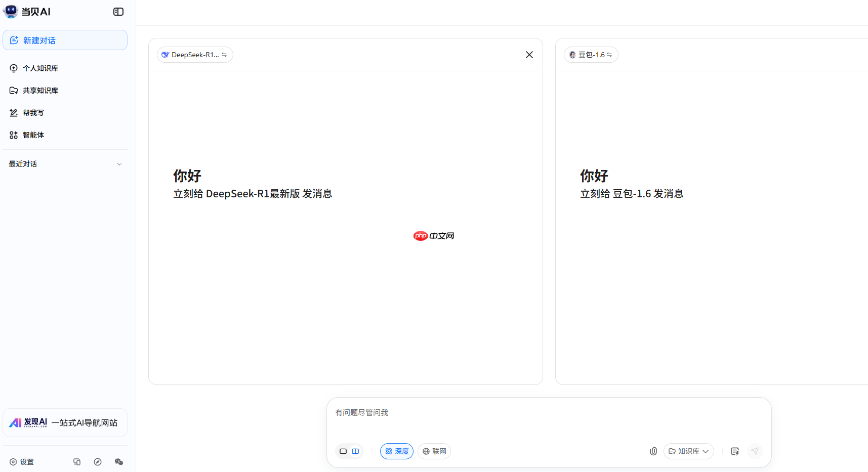The image size is (868, 472).
Task: Open the 帮我写 writing assistant
Action: (65, 113)
